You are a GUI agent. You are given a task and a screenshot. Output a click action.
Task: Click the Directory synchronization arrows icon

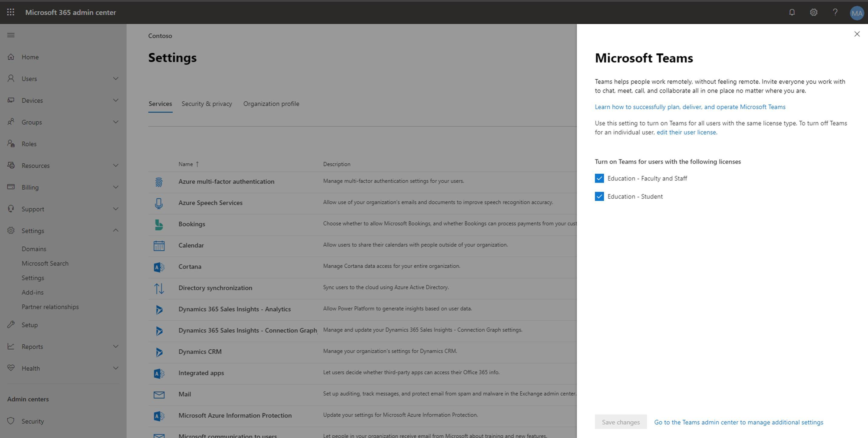[x=159, y=287]
